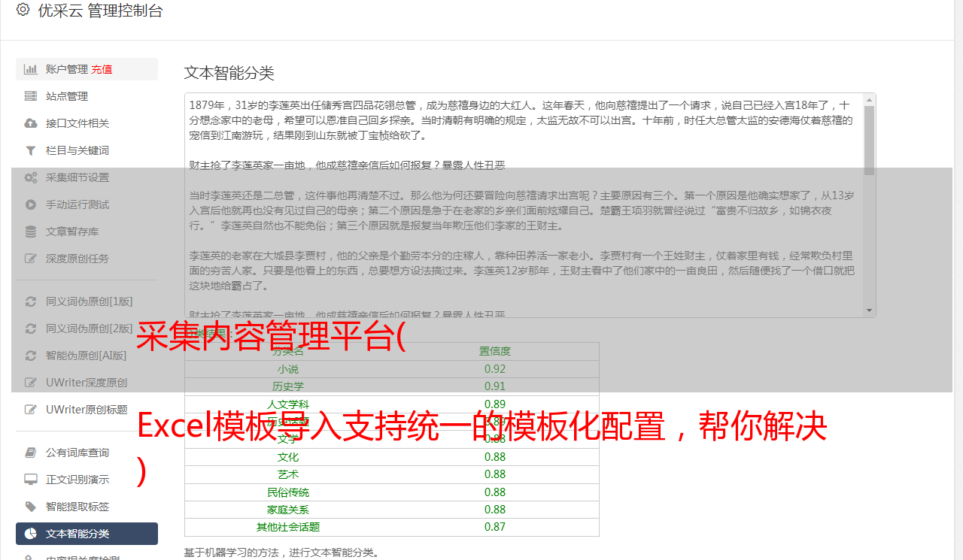Click the 小说 category cell
Viewport: 963px width, 560px height.
[288, 369]
